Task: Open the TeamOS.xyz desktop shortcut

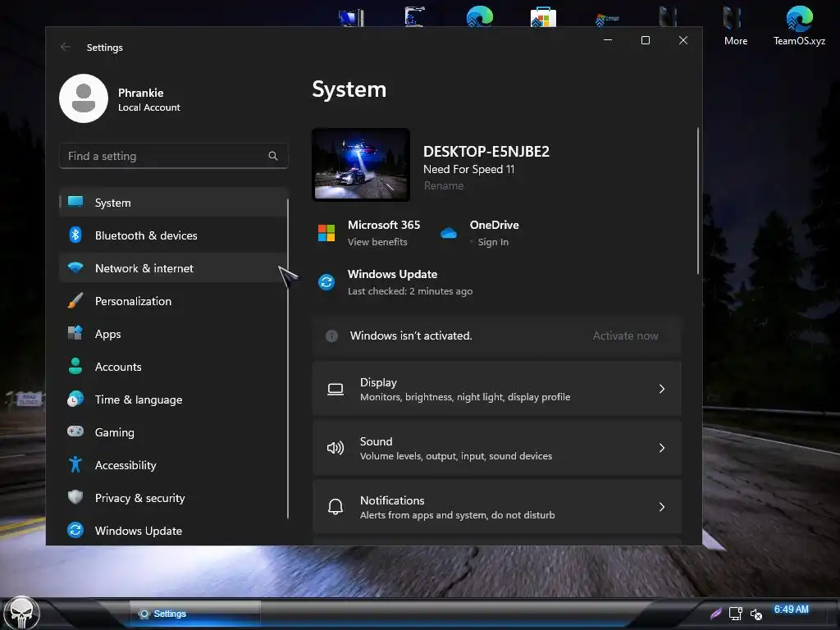Action: tap(799, 26)
